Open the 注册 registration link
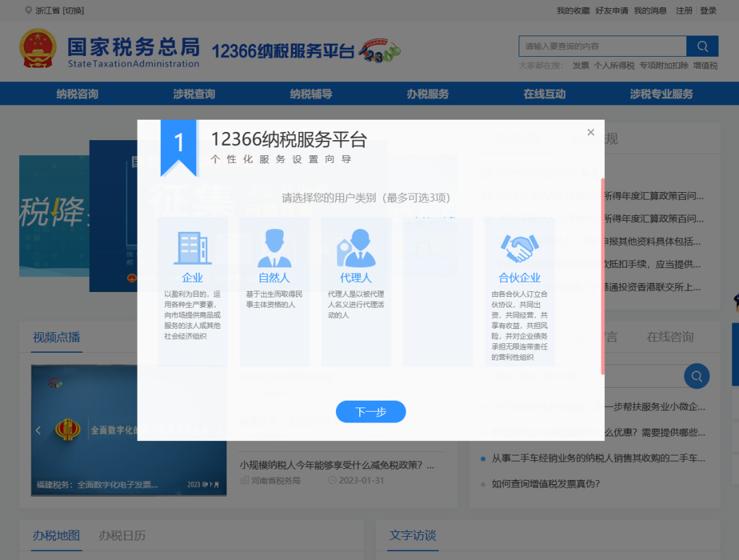This screenshot has height=560, width=739. click(x=684, y=10)
